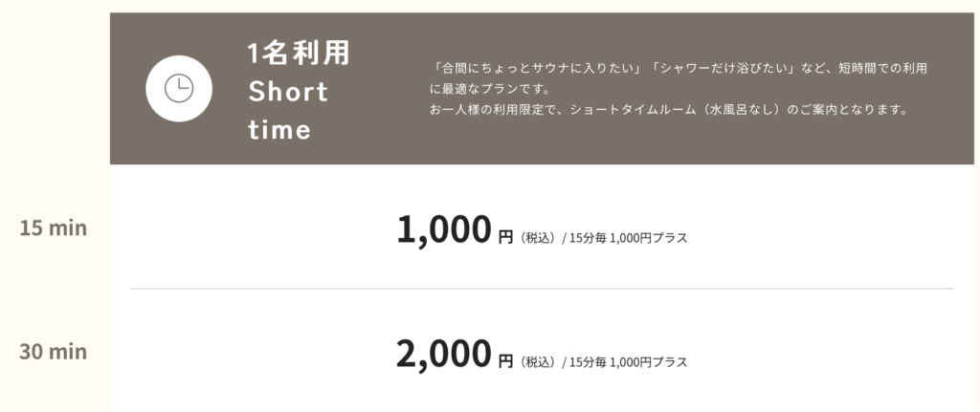Click the ショートタイムルーム description line
The image size is (980, 412).
[667, 109]
